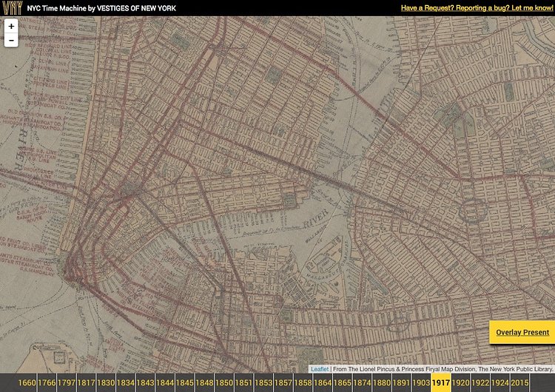Click the VNY logo icon
Image resolution: width=555 pixels, height=392 pixels.
click(x=11, y=8)
